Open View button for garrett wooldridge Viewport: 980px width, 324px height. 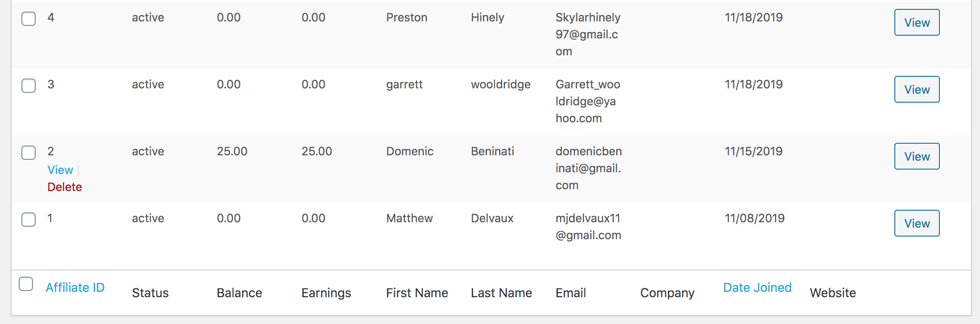coord(917,89)
